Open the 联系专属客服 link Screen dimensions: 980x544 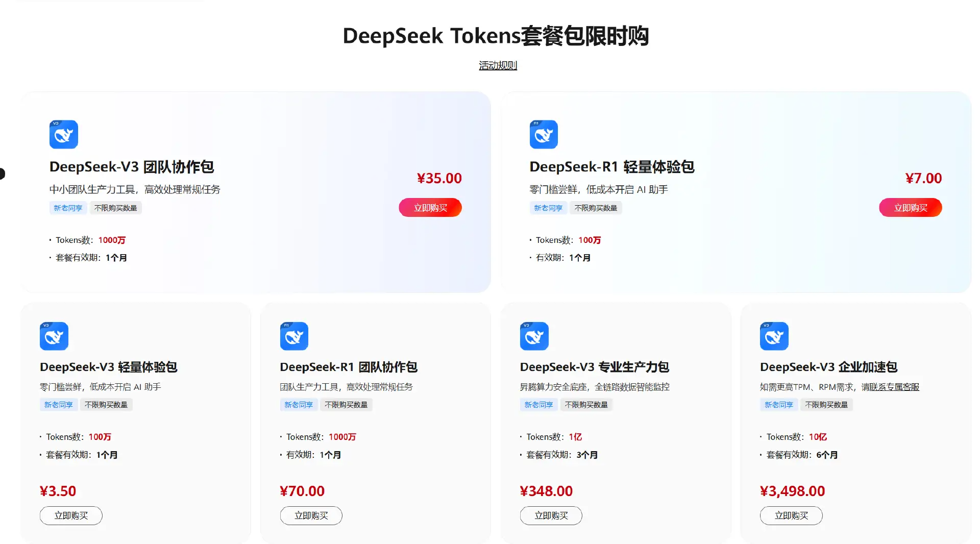895,387
